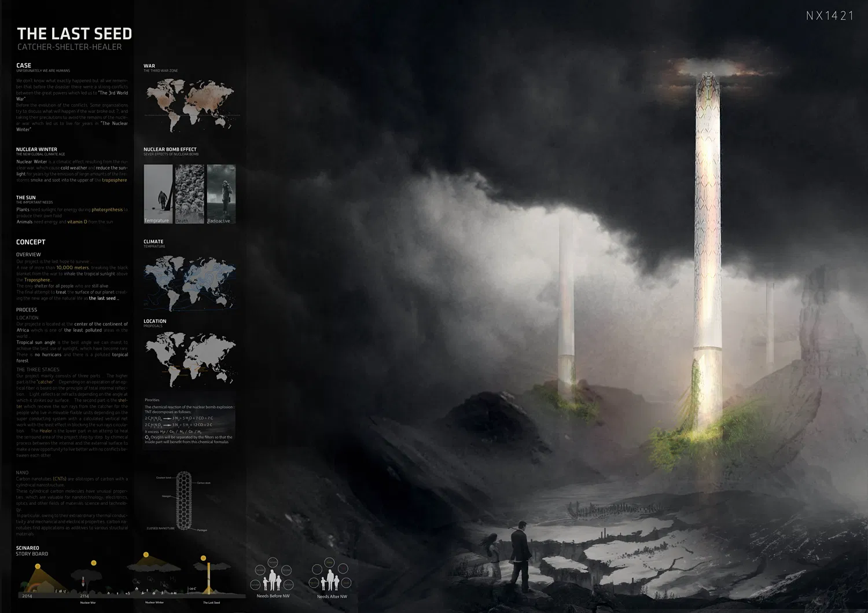Viewport: 868px width, 613px height.
Task: Open the Death effect image
Action: (x=190, y=194)
